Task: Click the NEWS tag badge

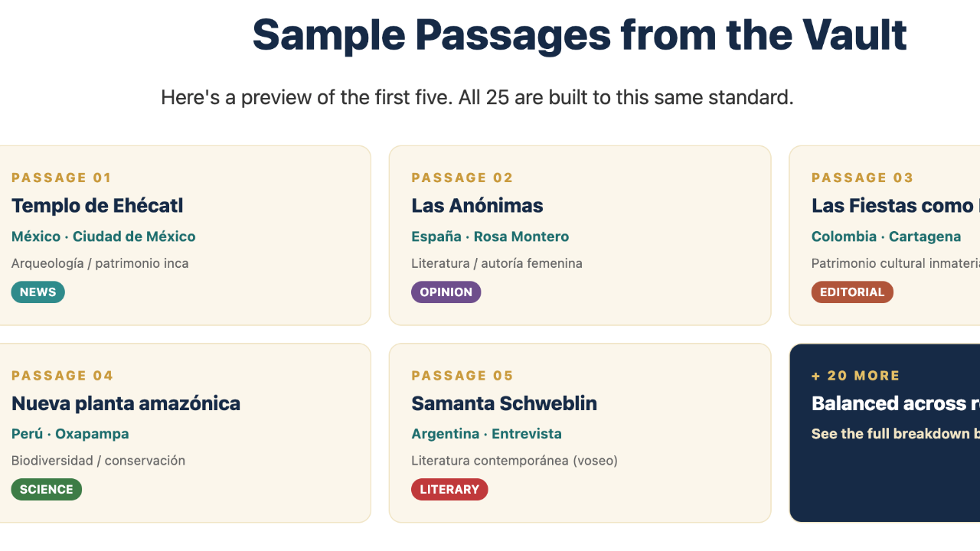Action: click(x=38, y=292)
